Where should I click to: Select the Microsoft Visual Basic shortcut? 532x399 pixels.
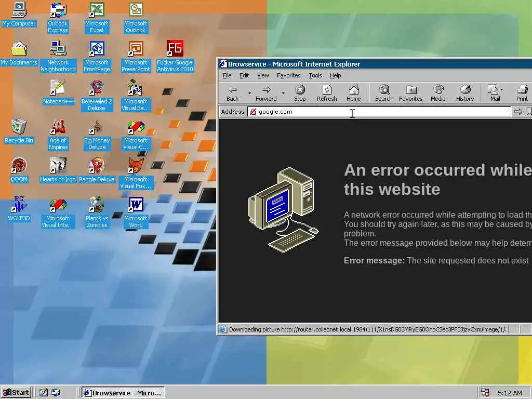tap(136, 96)
